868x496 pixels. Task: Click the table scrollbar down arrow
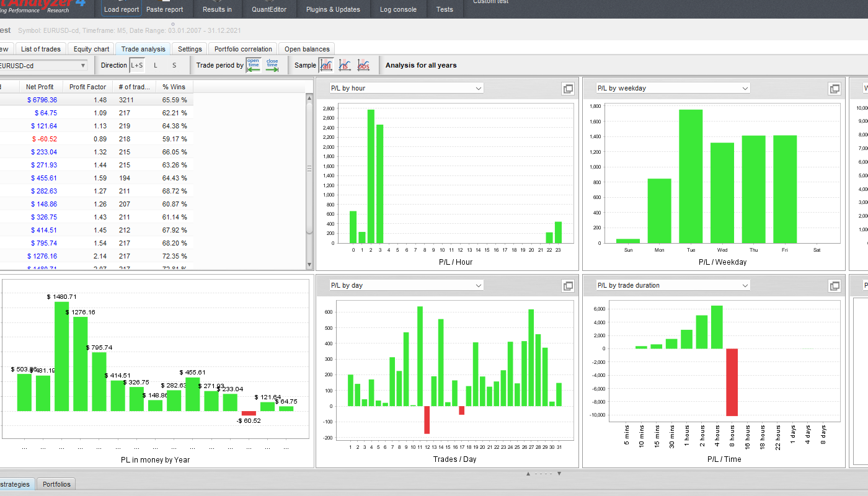pos(310,265)
